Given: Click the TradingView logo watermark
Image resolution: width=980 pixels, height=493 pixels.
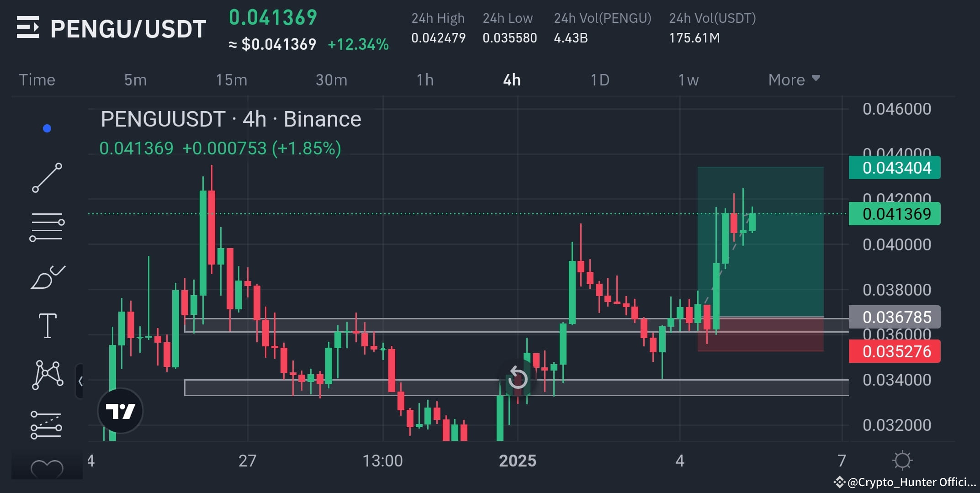Looking at the screenshot, I should (x=120, y=410).
